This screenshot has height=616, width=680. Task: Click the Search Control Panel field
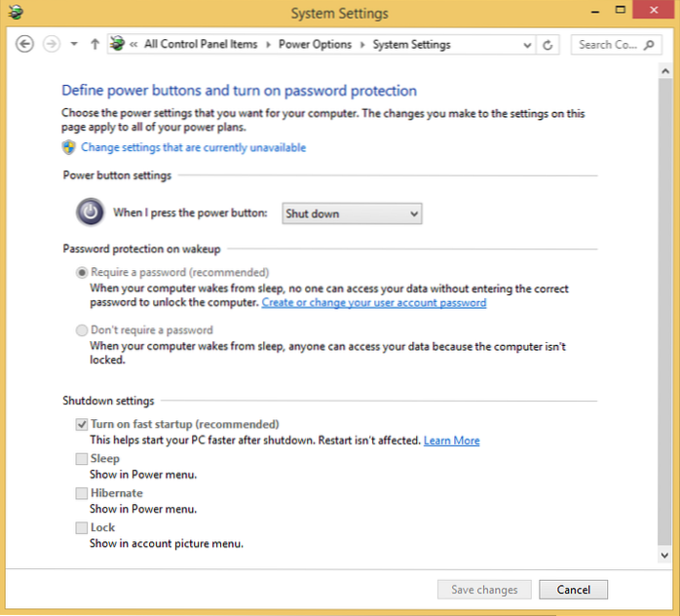click(x=609, y=45)
